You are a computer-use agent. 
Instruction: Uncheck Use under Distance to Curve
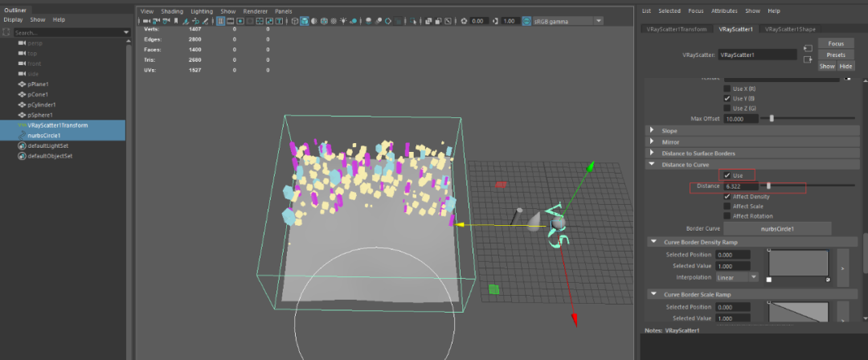727,174
